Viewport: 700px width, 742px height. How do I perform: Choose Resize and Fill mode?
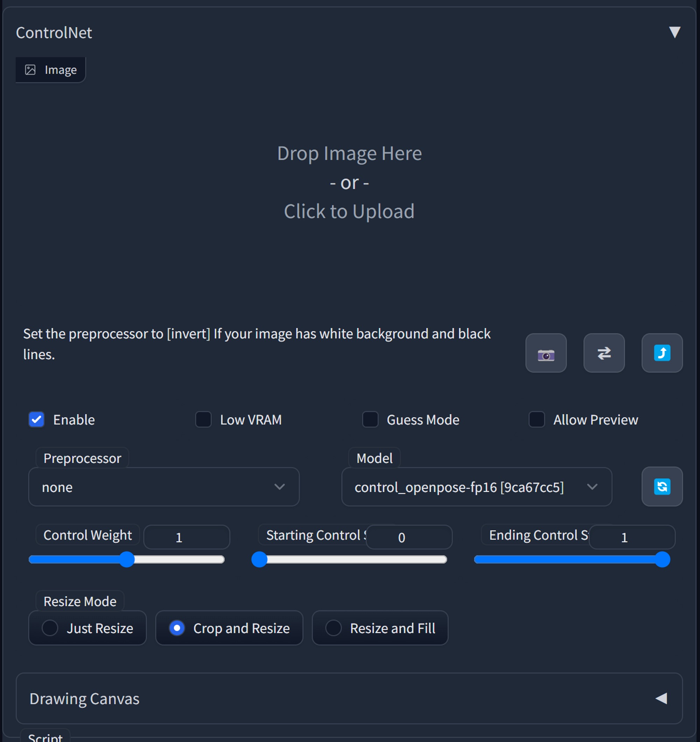379,628
